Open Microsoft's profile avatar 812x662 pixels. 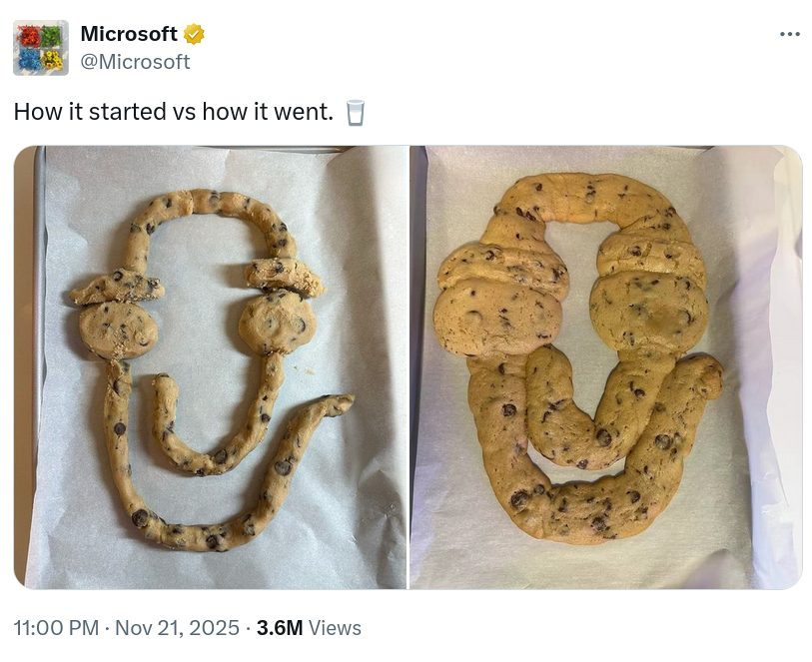(41, 48)
